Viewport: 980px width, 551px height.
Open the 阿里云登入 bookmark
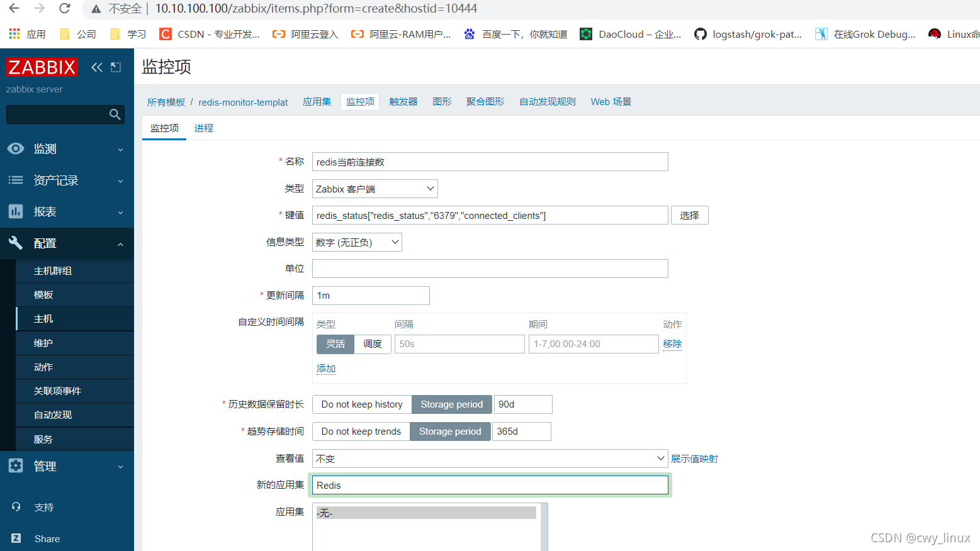click(305, 34)
